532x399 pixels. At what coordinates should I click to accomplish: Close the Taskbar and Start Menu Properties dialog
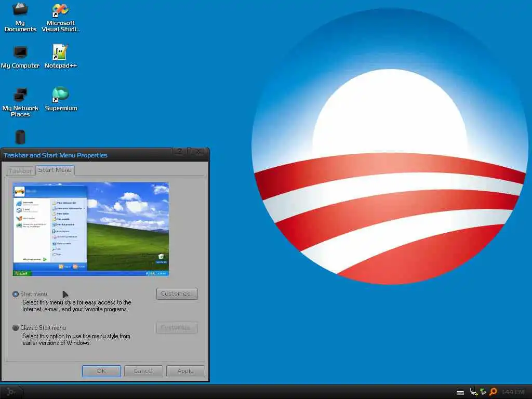[199, 151]
